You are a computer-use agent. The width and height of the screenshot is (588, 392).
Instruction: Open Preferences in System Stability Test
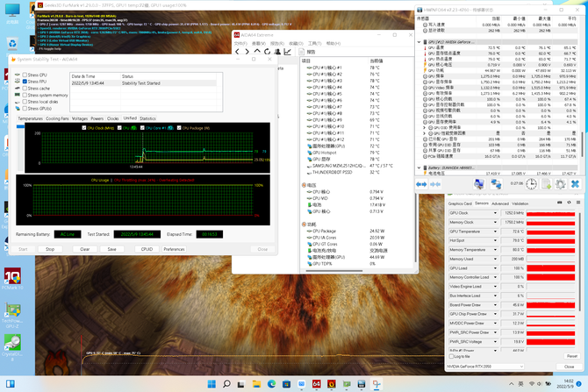point(174,249)
